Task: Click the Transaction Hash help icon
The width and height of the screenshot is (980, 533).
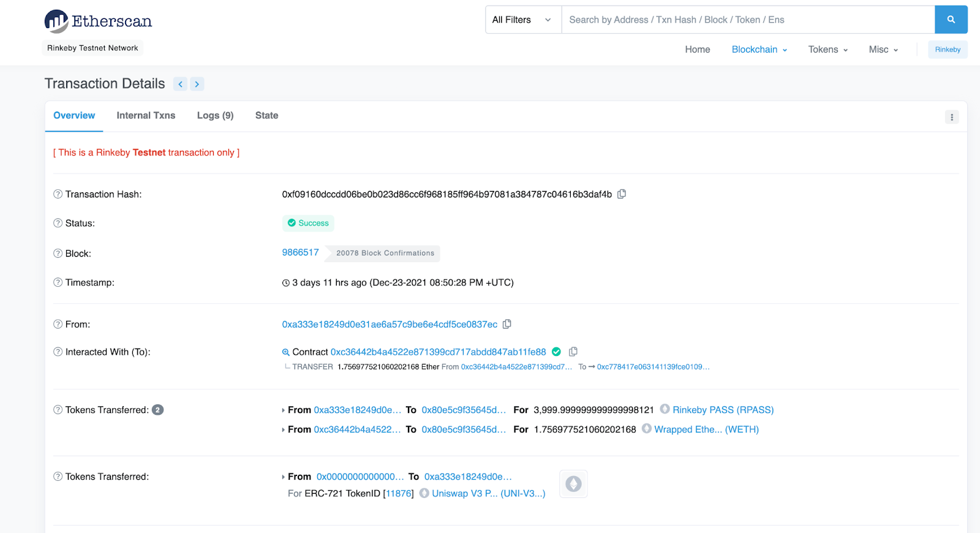Action: pyautogui.click(x=58, y=194)
